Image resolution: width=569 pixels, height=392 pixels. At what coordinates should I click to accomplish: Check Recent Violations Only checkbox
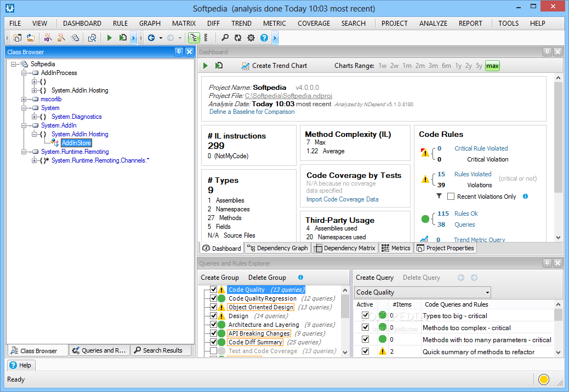pyautogui.click(x=451, y=197)
